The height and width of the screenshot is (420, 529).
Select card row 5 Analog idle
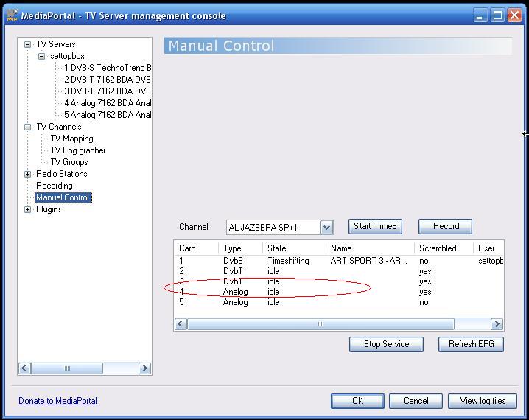click(339, 303)
